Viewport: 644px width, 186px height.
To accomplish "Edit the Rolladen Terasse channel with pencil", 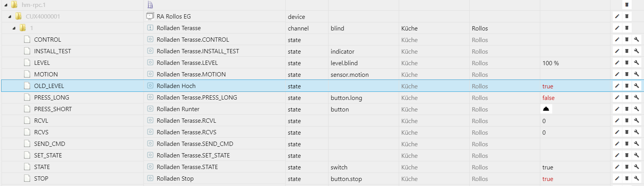I will click(x=617, y=28).
